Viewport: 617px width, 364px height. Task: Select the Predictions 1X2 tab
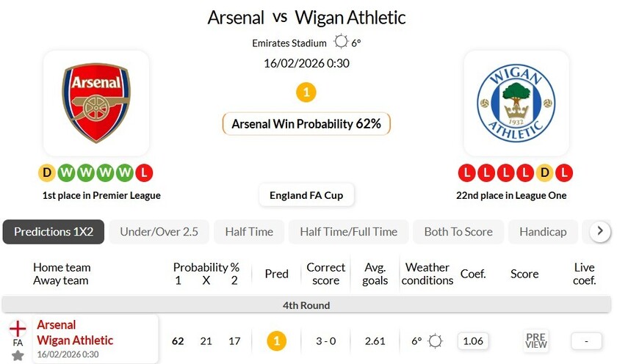coord(54,232)
